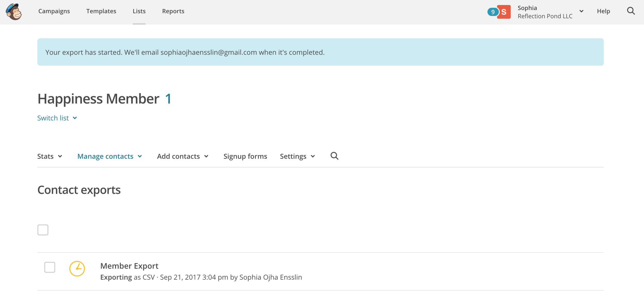This screenshot has height=307, width=644.
Task: Open the Settings dropdown menu
Action: pyautogui.click(x=298, y=156)
